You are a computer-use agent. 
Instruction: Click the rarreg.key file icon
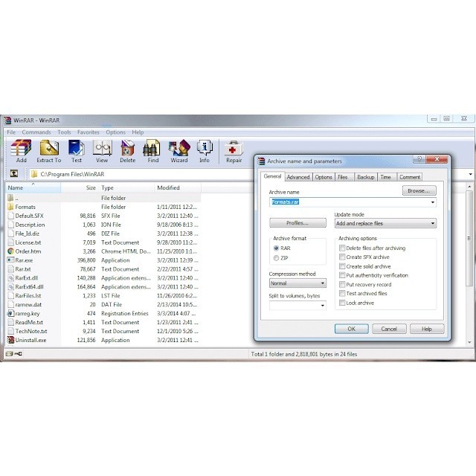pyautogui.click(x=10, y=313)
